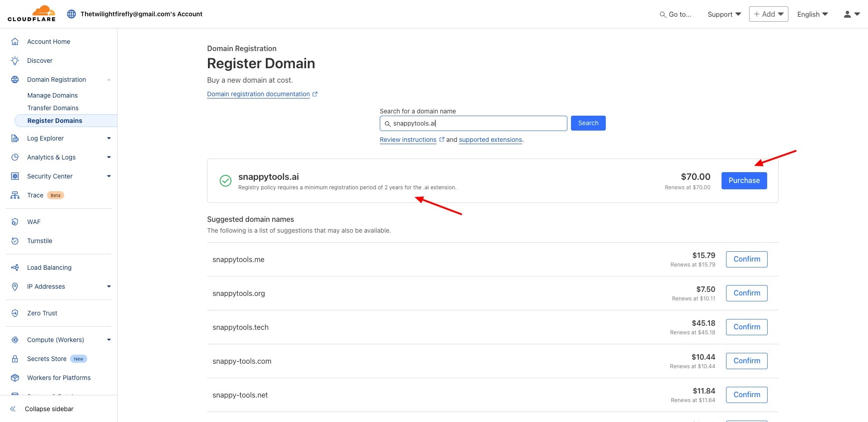Open Account Home via house icon

tap(15, 42)
